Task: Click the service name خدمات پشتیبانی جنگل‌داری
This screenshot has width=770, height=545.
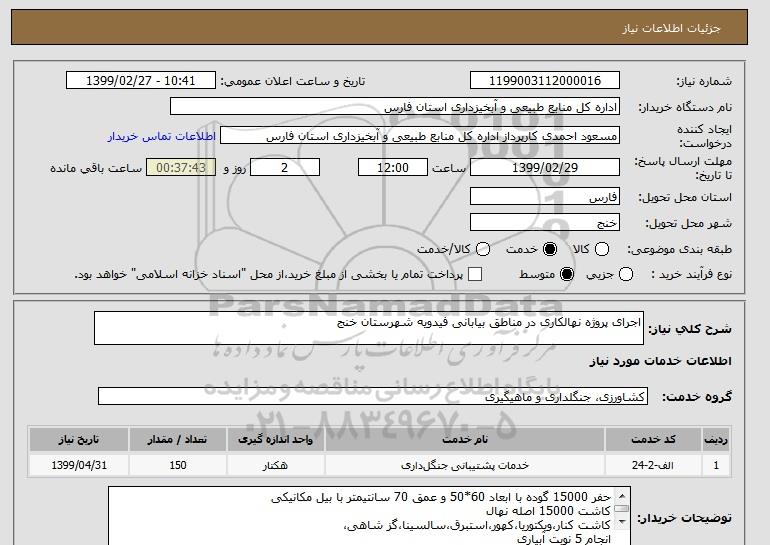Action: [x=465, y=465]
